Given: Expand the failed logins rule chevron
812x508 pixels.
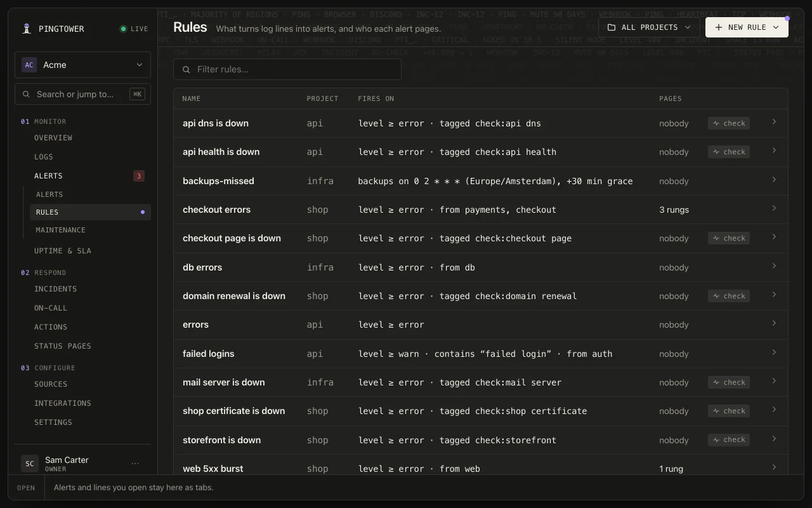Looking at the screenshot, I should tap(774, 352).
